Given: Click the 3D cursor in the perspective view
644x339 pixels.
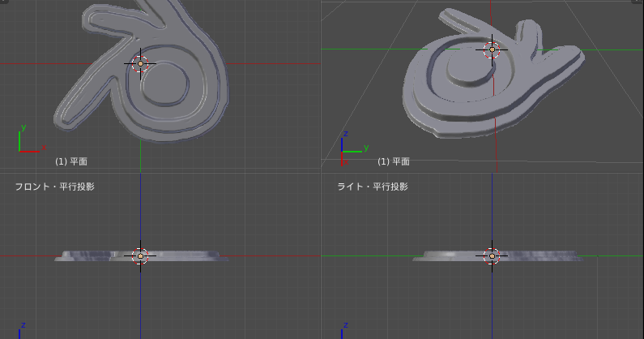Looking at the screenshot, I should click(492, 49).
